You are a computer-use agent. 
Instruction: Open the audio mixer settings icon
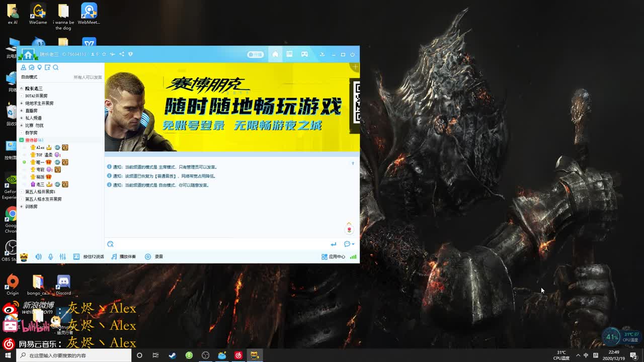tap(62, 257)
